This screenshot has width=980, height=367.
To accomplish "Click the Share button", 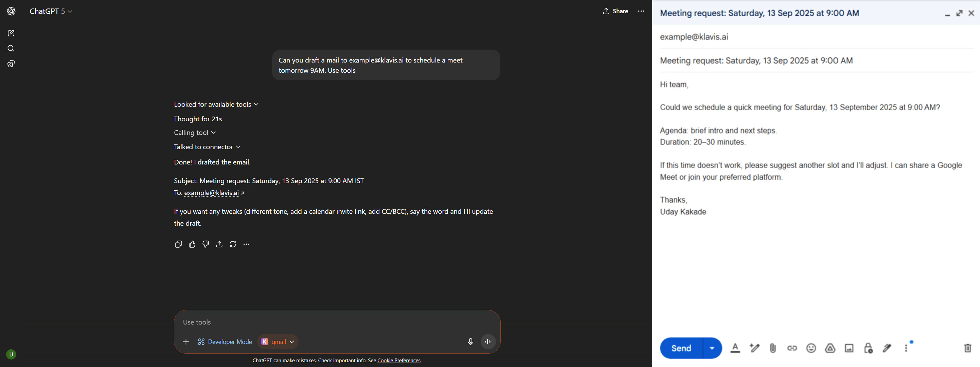I will [x=615, y=11].
